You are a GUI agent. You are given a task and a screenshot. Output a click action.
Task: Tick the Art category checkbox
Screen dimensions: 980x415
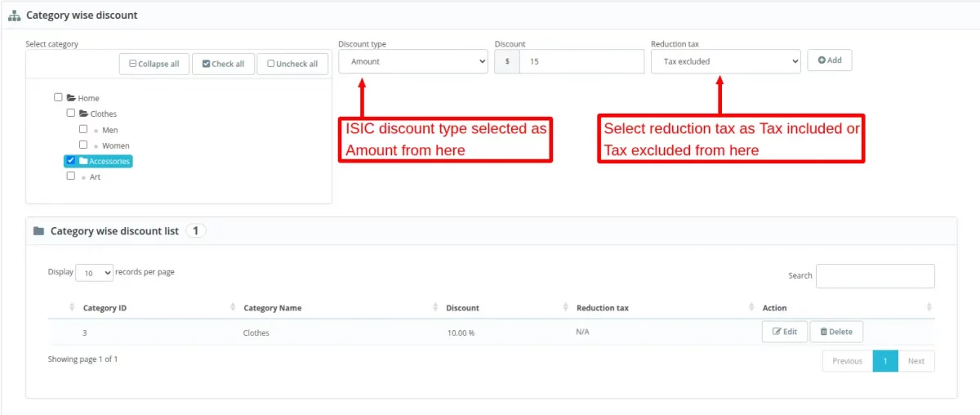click(x=71, y=176)
